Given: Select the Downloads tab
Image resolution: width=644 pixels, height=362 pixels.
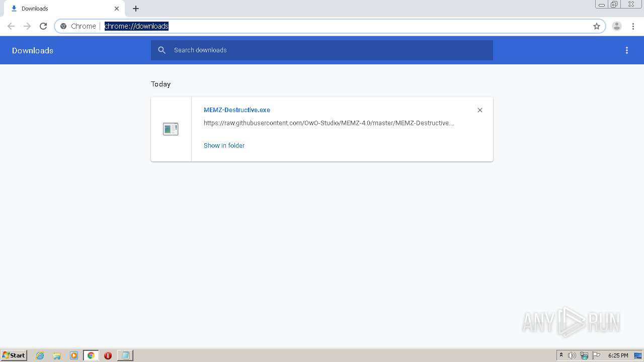Looking at the screenshot, I should point(64,9).
